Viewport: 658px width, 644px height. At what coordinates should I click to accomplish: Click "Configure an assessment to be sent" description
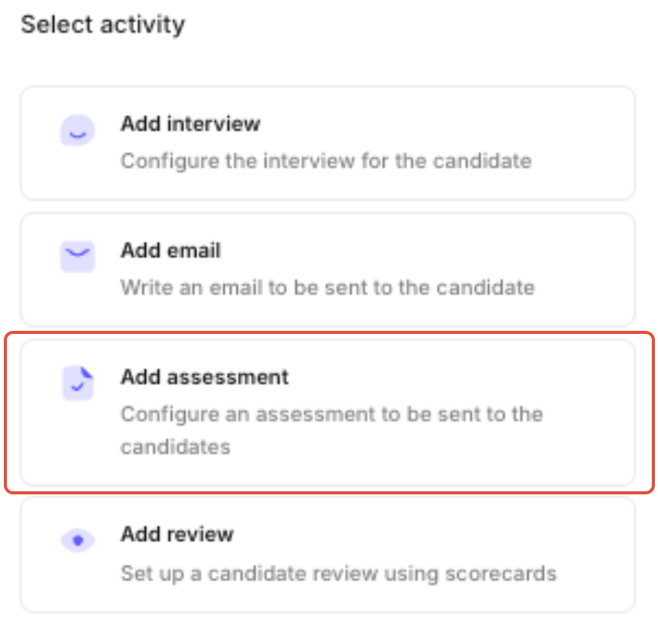coord(332,414)
